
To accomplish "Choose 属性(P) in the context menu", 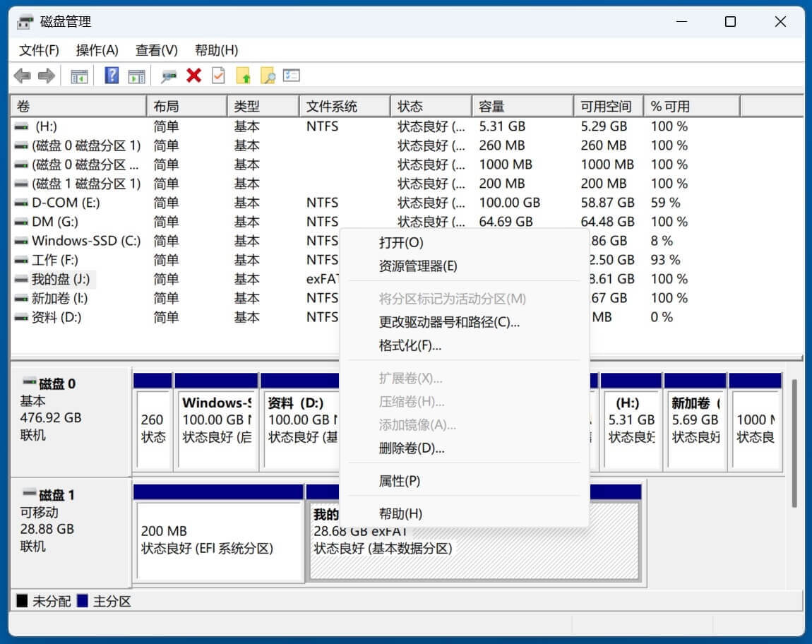I will [x=400, y=481].
